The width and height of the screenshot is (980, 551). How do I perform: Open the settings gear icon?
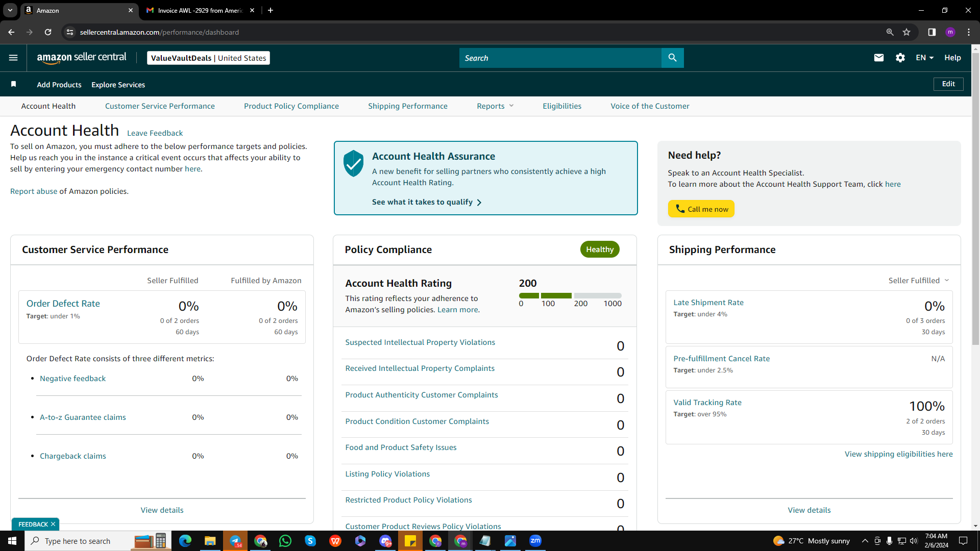pyautogui.click(x=900, y=58)
